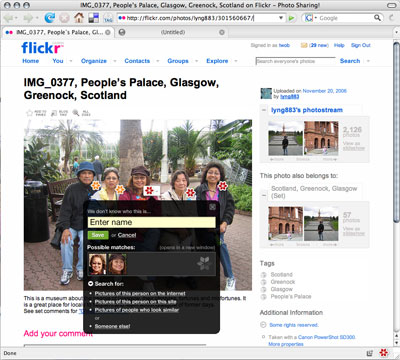
Task: Click the Add to Faves star icon
Action: [x=30, y=113]
